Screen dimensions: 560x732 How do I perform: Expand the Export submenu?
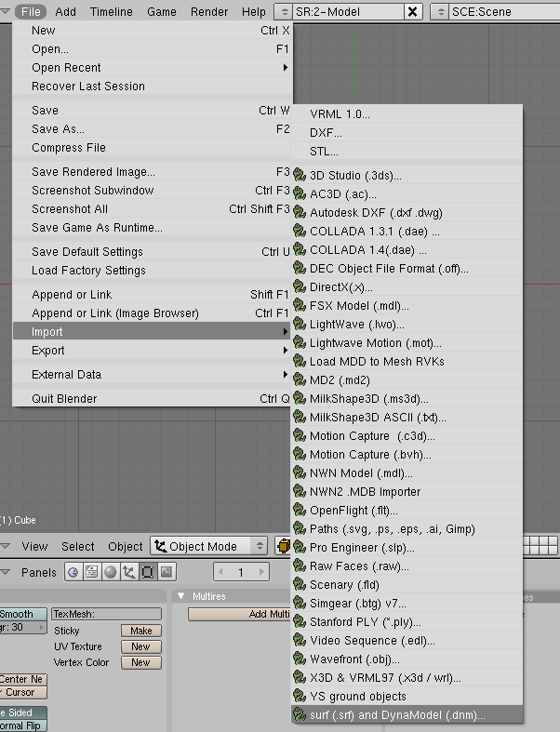tap(153, 350)
